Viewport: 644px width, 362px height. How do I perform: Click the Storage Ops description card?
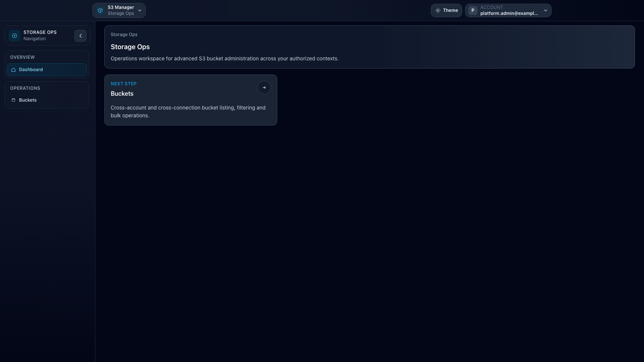[370, 47]
